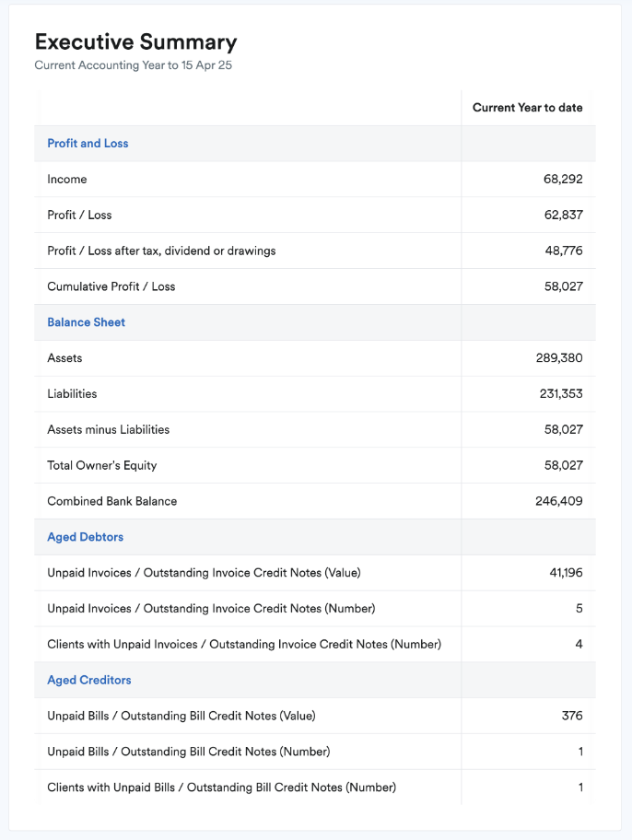
Task: Click the Profit / Loss value 62,837
Action: coord(564,216)
